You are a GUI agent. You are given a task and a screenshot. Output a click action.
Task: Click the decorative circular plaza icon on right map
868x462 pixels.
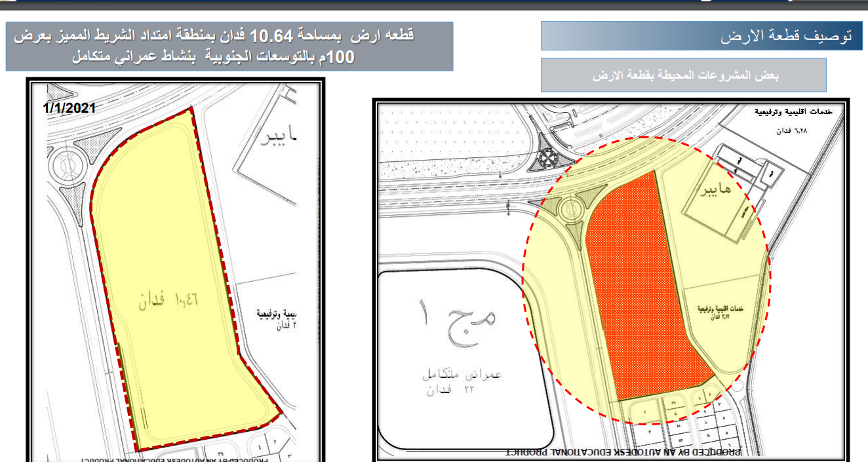[x=545, y=158]
